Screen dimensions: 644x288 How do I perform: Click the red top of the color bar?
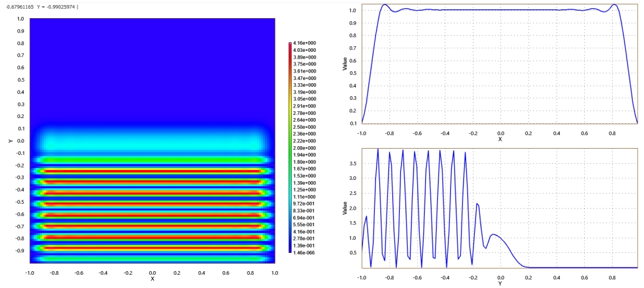[290, 45]
